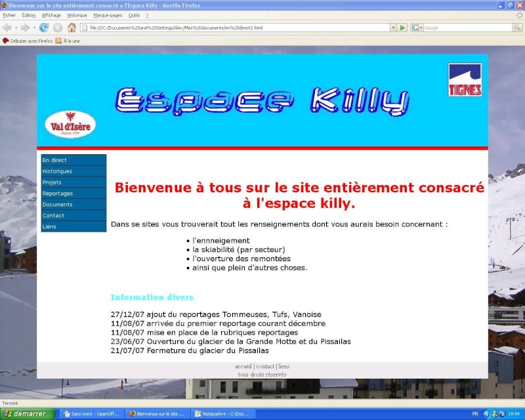Click the Messenger icon in system tray
The image size is (525, 420).
(x=495, y=414)
